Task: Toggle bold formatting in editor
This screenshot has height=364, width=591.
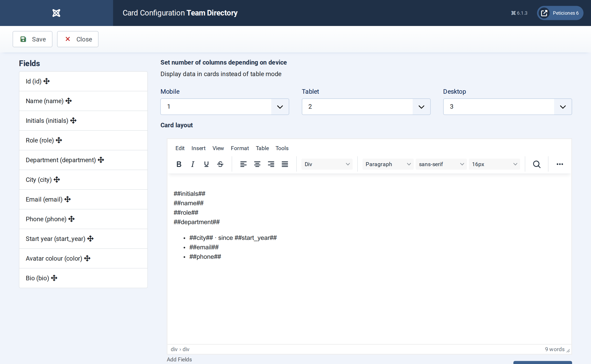Action: [x=179, y=164]
